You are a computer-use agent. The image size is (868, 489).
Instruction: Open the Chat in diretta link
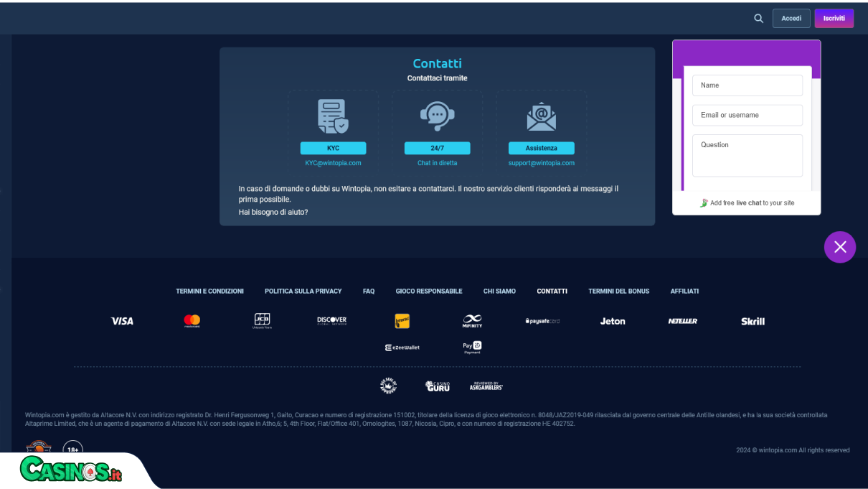tap(437, 163)
